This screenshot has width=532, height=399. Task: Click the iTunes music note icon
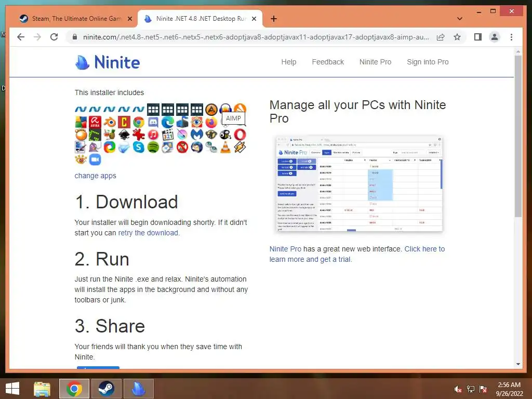(x=153, y=135)
